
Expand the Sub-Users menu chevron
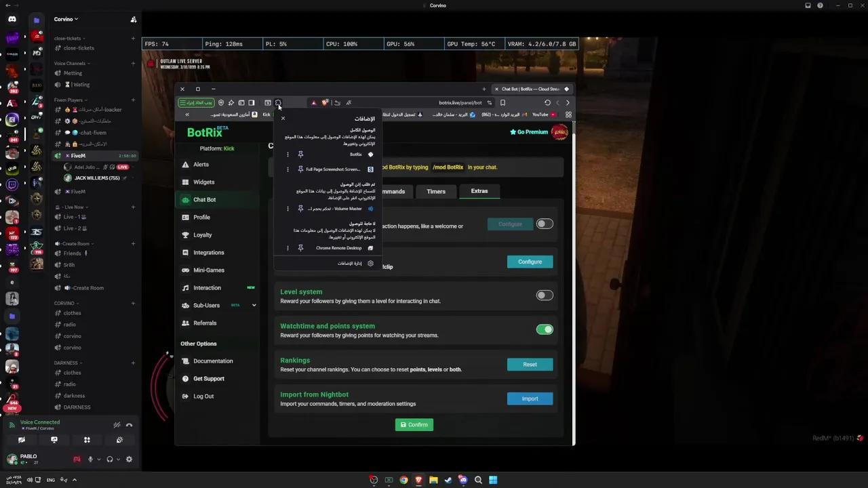point(254,306)
